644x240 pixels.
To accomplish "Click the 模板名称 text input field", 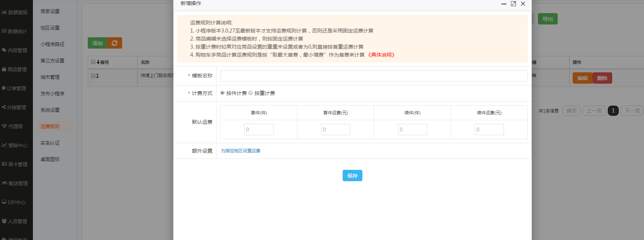I will pos(373,76).
